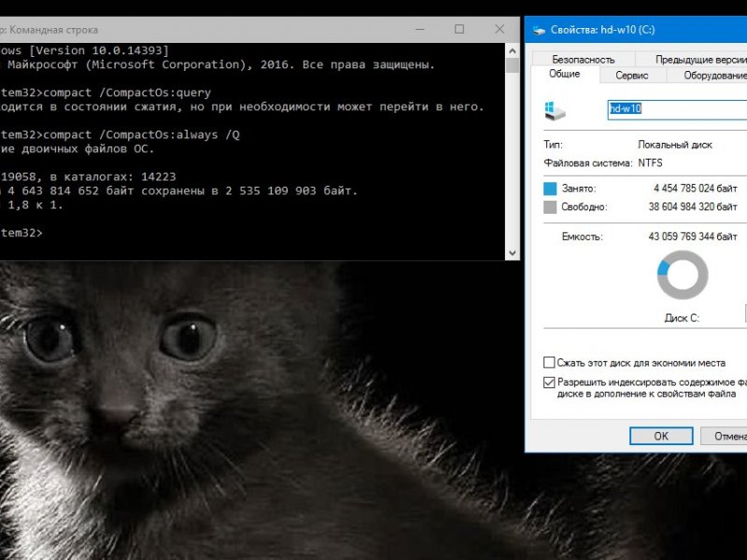
Task: Select the Общие tab
Action: pyautogui.click(x=565, y=74)
